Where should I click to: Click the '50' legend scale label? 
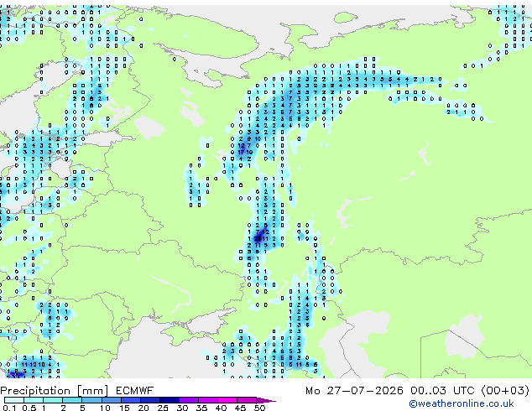point(259,408)
